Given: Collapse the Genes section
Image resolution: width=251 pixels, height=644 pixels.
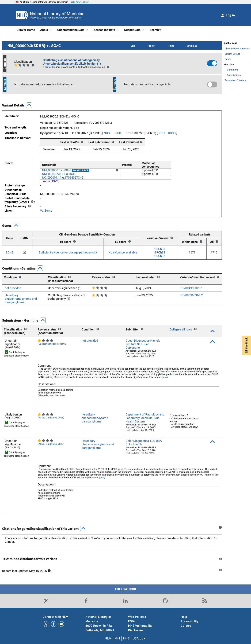Looking at the screenshot, I should click(x=16, y=226).
